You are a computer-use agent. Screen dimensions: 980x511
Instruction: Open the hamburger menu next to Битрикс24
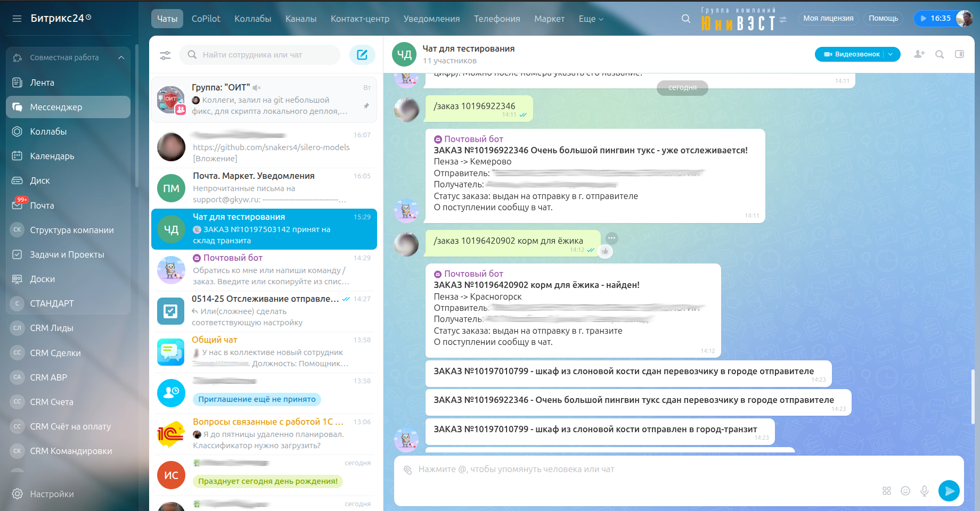point(17,19)
